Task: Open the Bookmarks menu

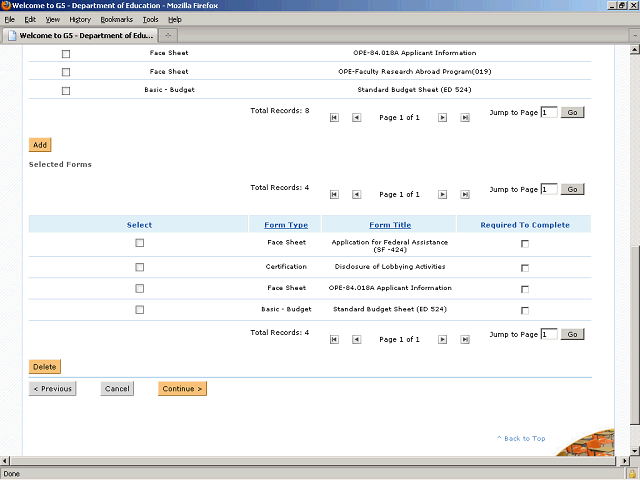Action: [116, 19]
